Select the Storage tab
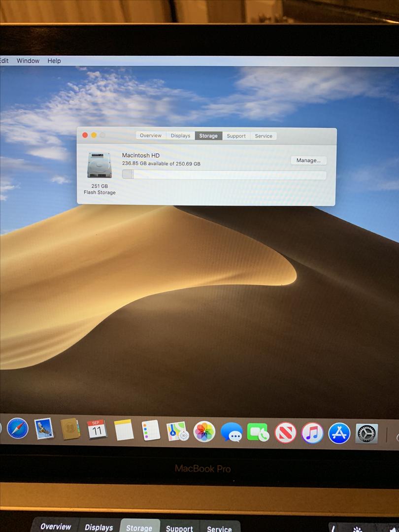The image size is (399, 532). point(208,136)
